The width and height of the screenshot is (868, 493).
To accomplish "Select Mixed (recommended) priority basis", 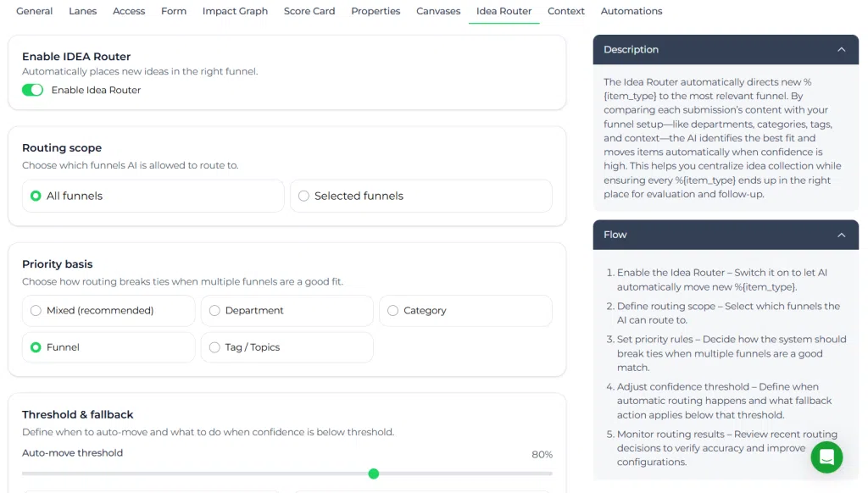I will click(x=108, y=310).
